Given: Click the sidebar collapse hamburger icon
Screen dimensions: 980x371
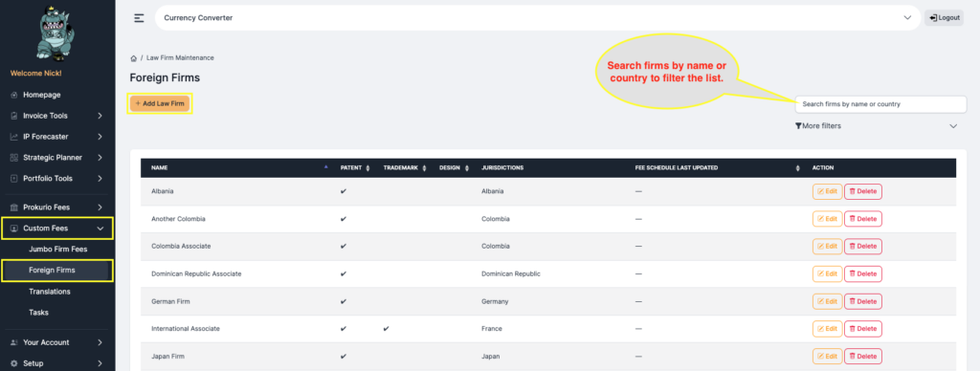Looking at the screenshot, I should tap(139, 18).
